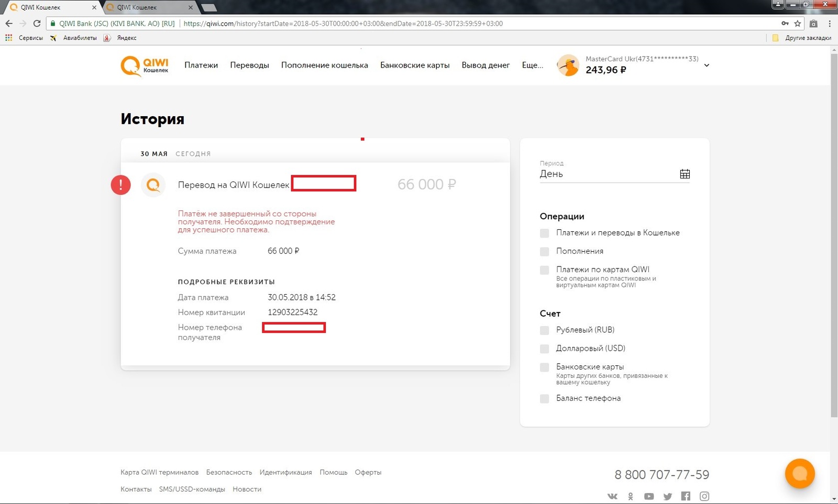Open the Контакты footer link

(136, 489)
